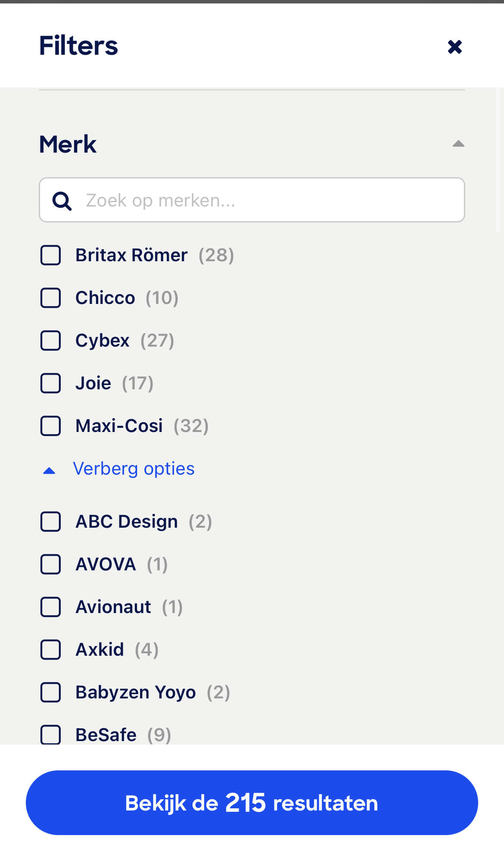This screenshot has width=504, height=848.
Task: Close the Filters panel with X icon
Action: click(454, 47)
